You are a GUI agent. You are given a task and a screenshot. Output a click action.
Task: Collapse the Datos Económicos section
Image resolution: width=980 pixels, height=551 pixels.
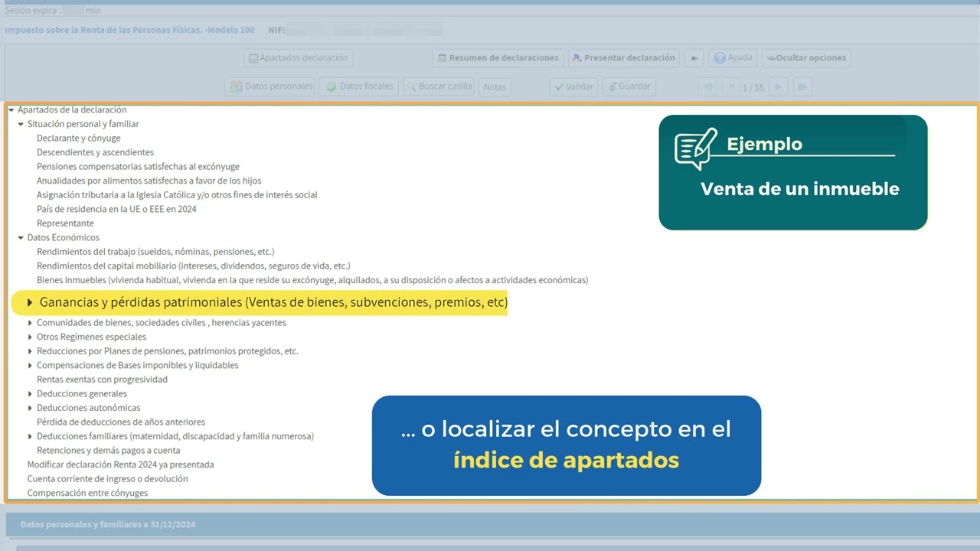(x=19, y=237)
